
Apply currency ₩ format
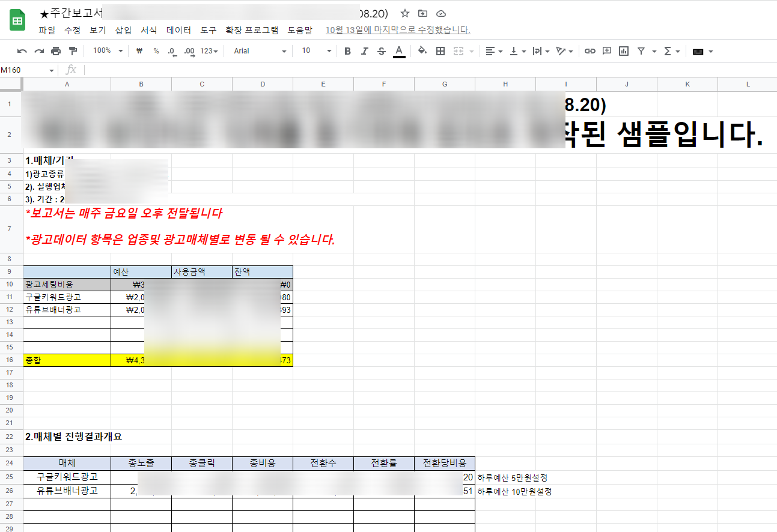139,51
